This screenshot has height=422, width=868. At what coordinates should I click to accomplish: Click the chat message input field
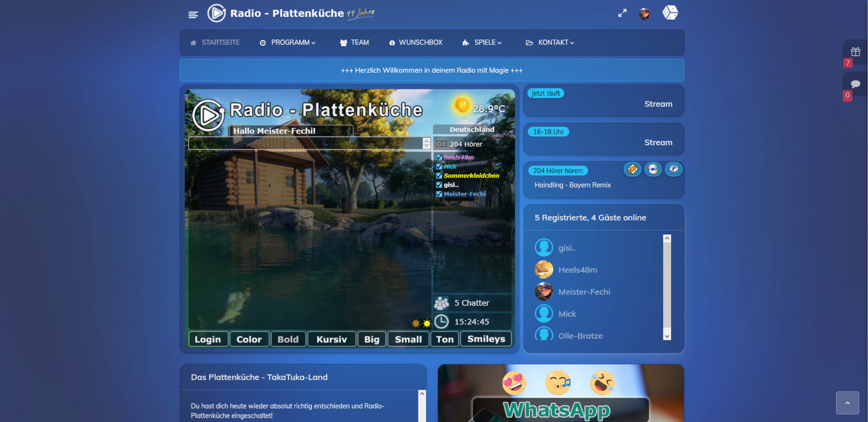(x=305, y=143)
